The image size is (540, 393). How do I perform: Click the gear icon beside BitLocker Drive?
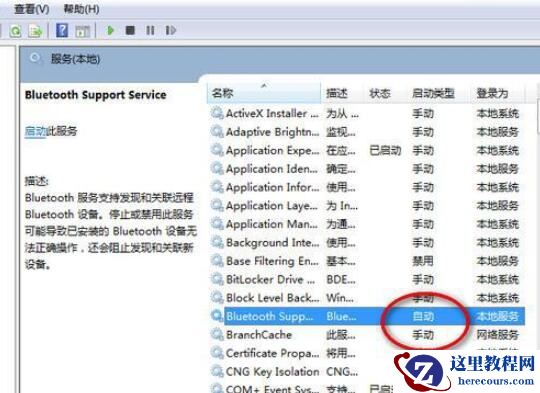(217, 279)
